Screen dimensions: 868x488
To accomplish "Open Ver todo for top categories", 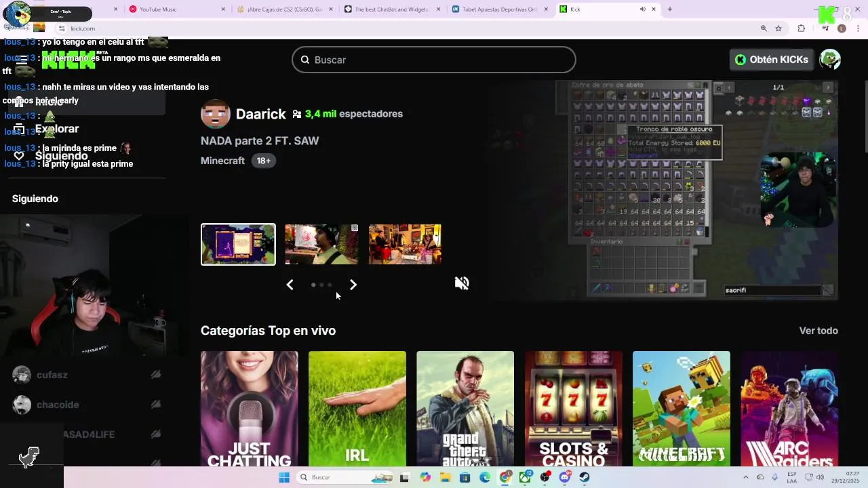I will tap(818, 331).
